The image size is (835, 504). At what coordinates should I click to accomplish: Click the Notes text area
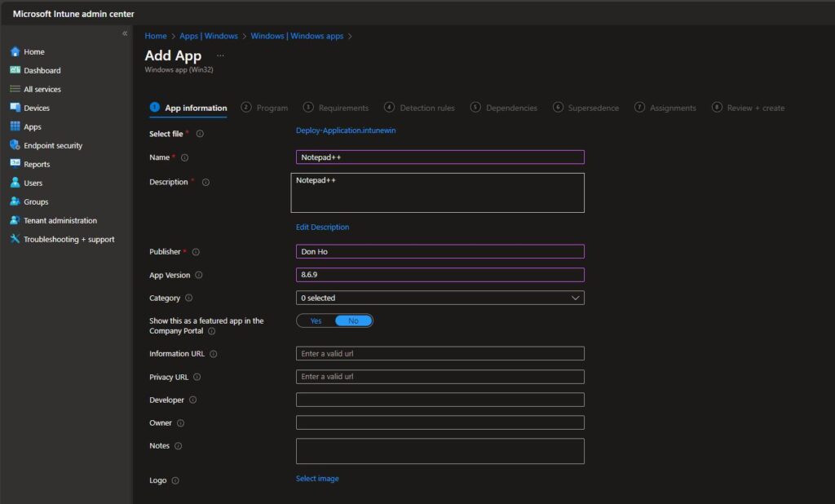pos(440,451)
